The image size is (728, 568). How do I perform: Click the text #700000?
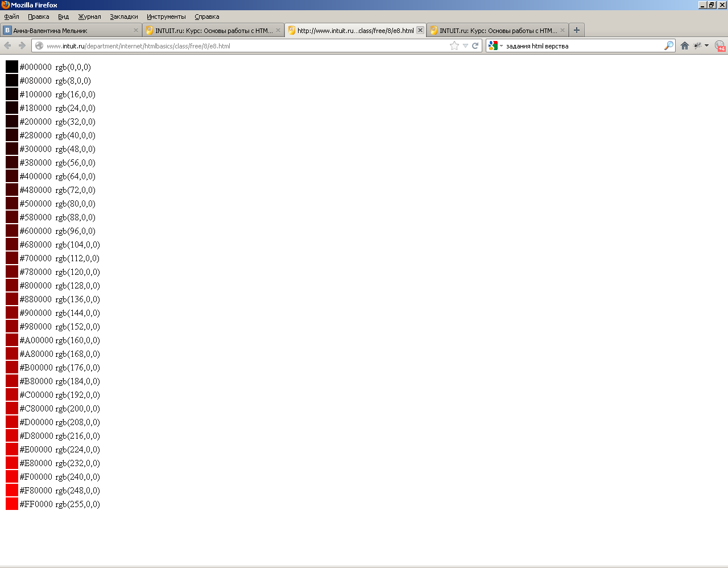(x=36, y=258)
